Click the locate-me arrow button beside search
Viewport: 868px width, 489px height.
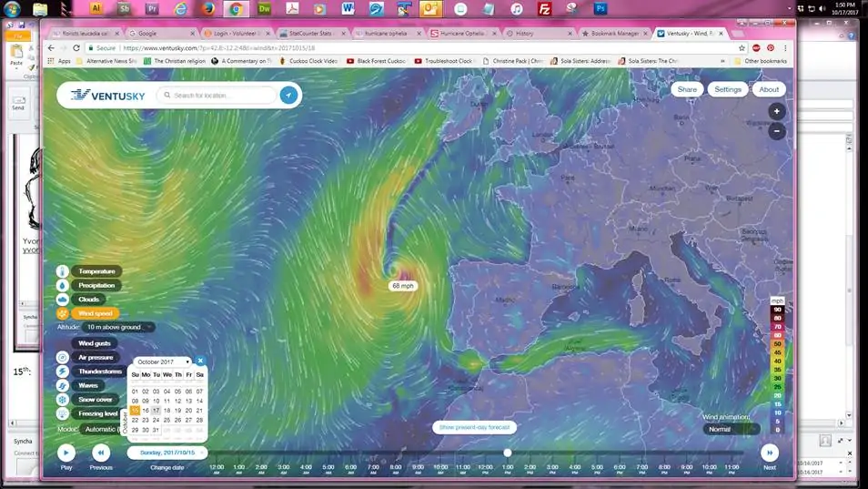(288, 96)
